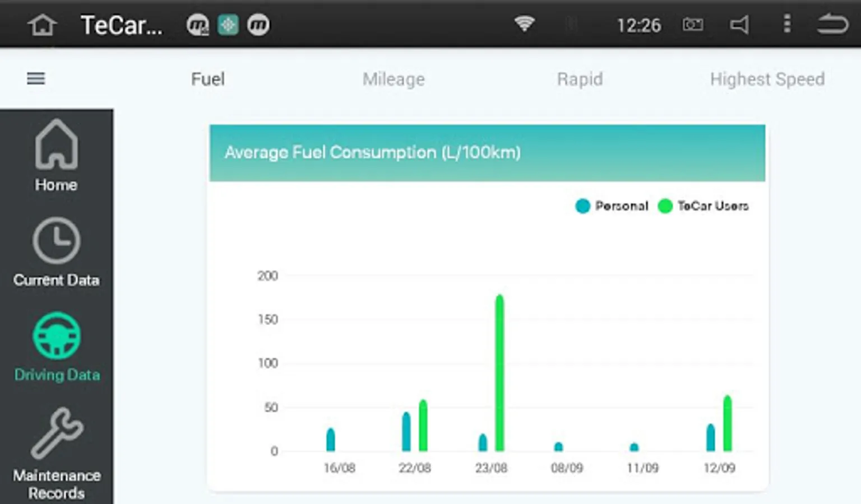Toggle the Personal legend series

(x=612, y=206)
